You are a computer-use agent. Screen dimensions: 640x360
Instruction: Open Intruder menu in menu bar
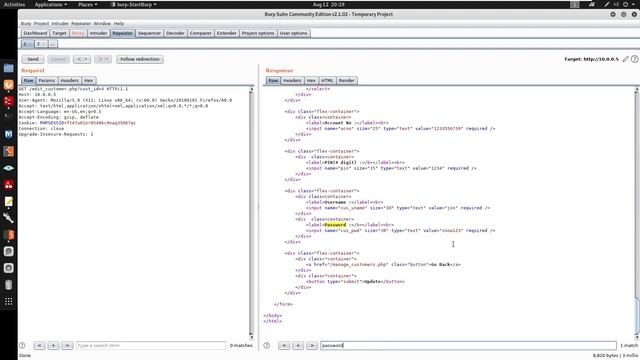(60, 24)
